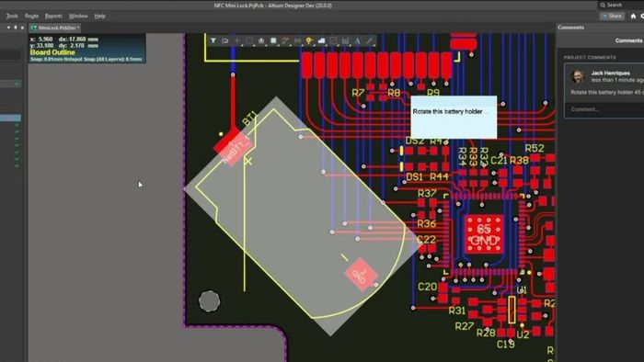
Task: Open the Route menu
Action: tap(31, 16)
